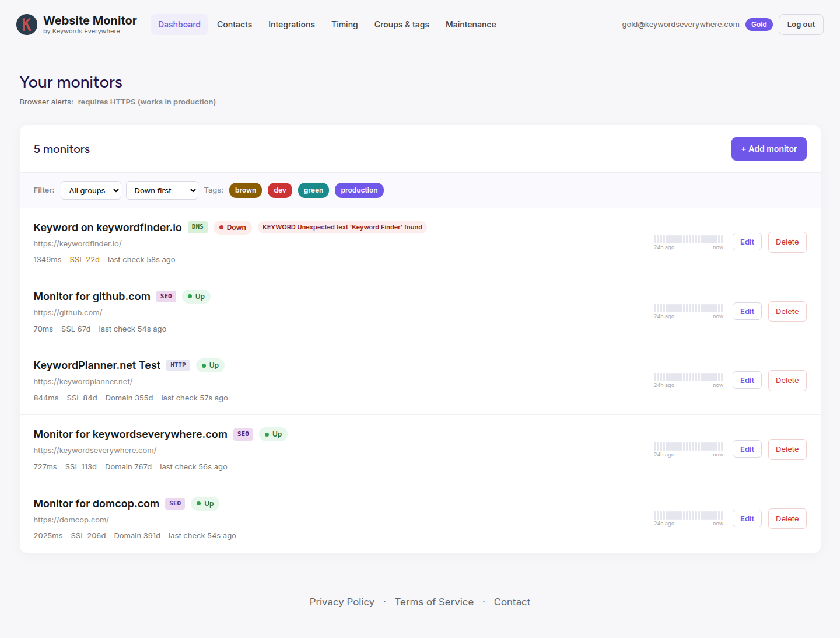
Task: Go to the Contacts page
Action: 235,25
